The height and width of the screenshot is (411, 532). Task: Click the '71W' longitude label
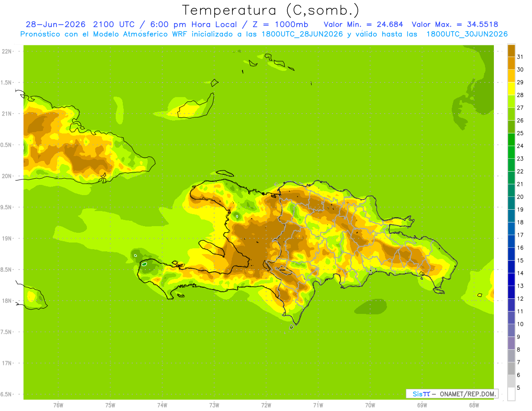[x=318, y=405]
